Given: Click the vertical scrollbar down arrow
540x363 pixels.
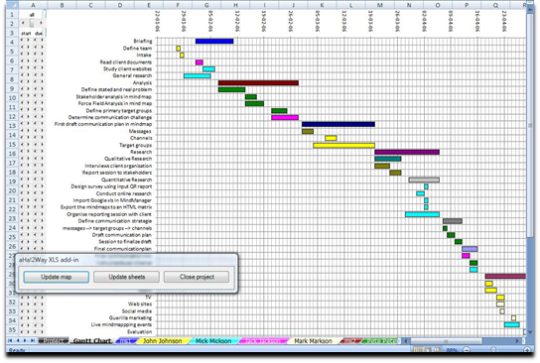Looking at the screenshot, I should pyautogui.click(x=531, y=332).
